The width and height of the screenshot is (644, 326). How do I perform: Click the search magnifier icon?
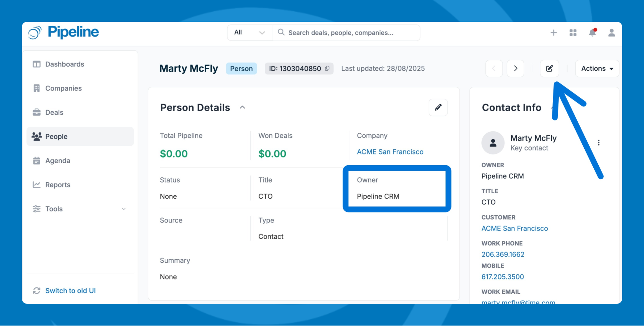pyautogui.click(x=281, y=32)
